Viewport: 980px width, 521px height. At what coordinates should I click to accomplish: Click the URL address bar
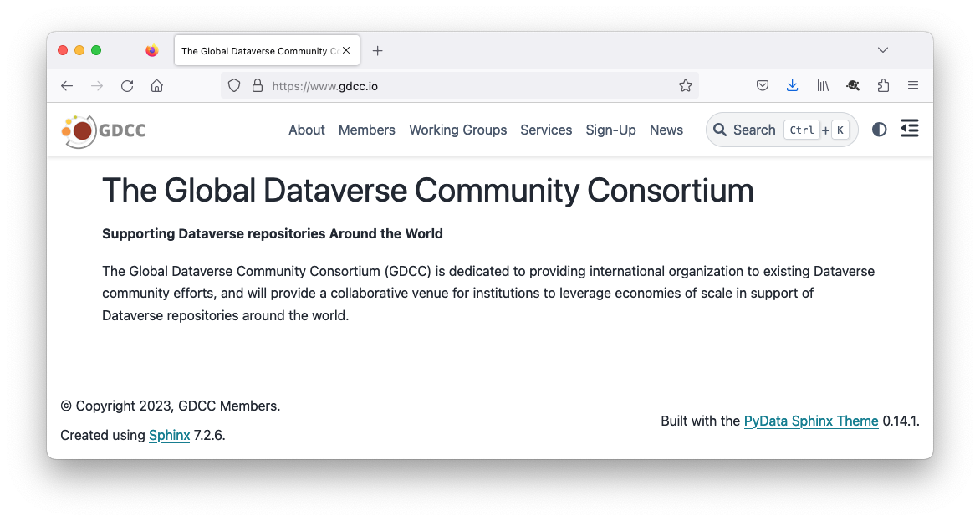tap(468, 85)
